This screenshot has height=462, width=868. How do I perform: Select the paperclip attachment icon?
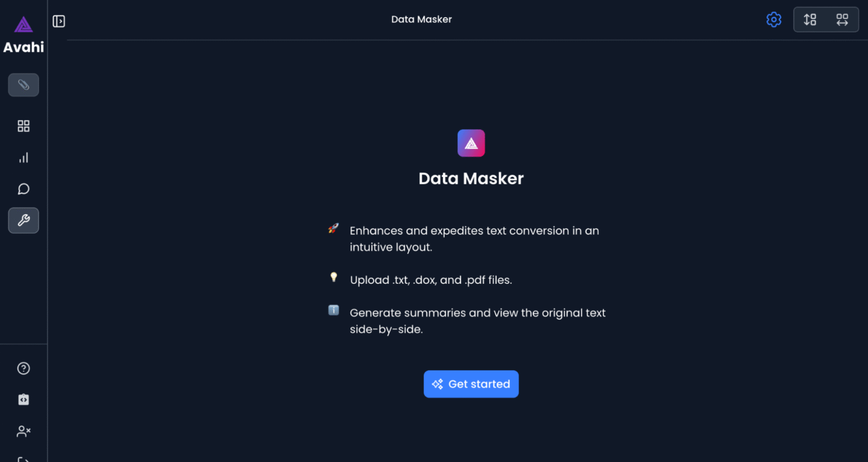tap(23, 85)
